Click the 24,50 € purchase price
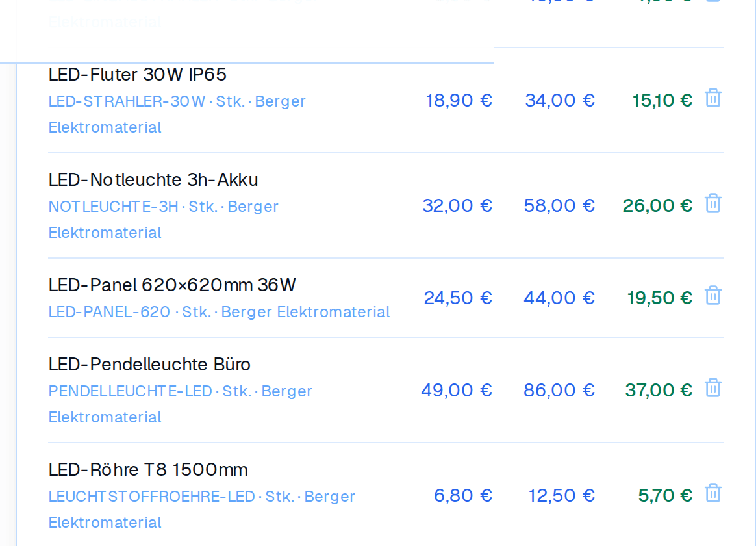Screen dimensions: 756x546 pos(458,298)
